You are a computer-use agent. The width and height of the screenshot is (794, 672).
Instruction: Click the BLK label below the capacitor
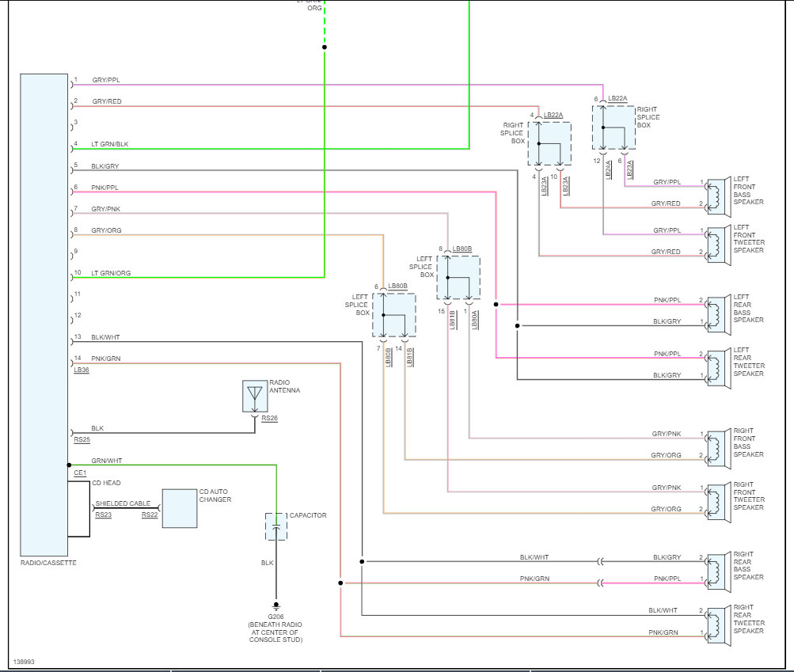268,563
